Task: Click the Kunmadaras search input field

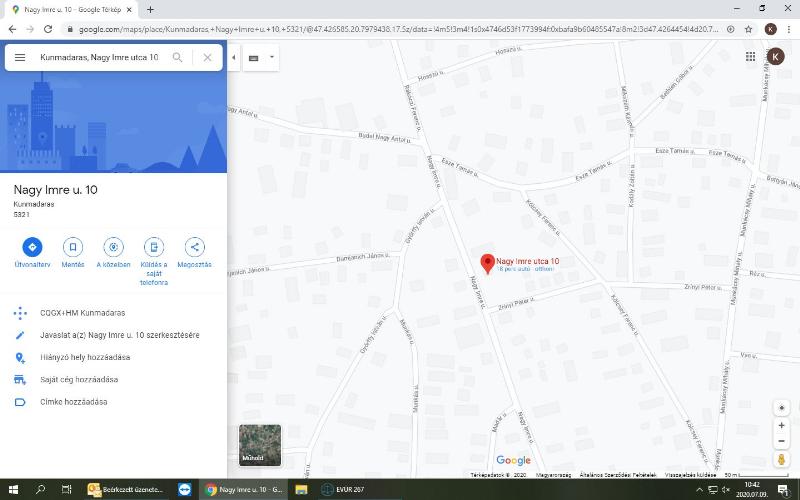Action: coord(98,57)
